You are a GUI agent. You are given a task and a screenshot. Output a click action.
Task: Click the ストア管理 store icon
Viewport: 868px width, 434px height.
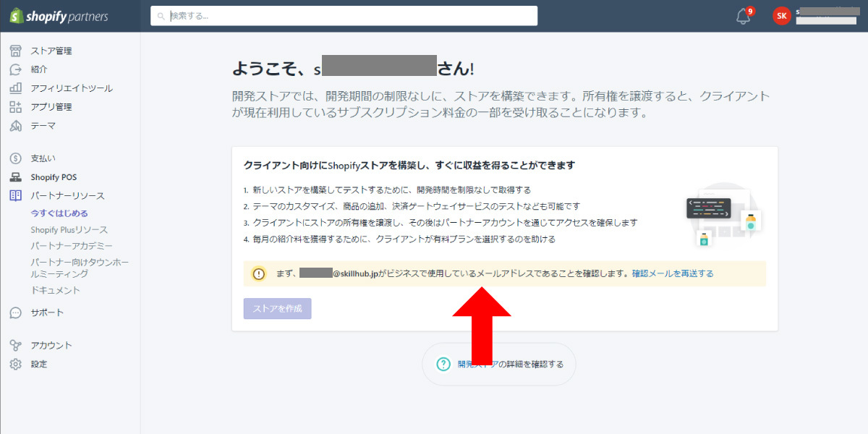tap(16, 51)
